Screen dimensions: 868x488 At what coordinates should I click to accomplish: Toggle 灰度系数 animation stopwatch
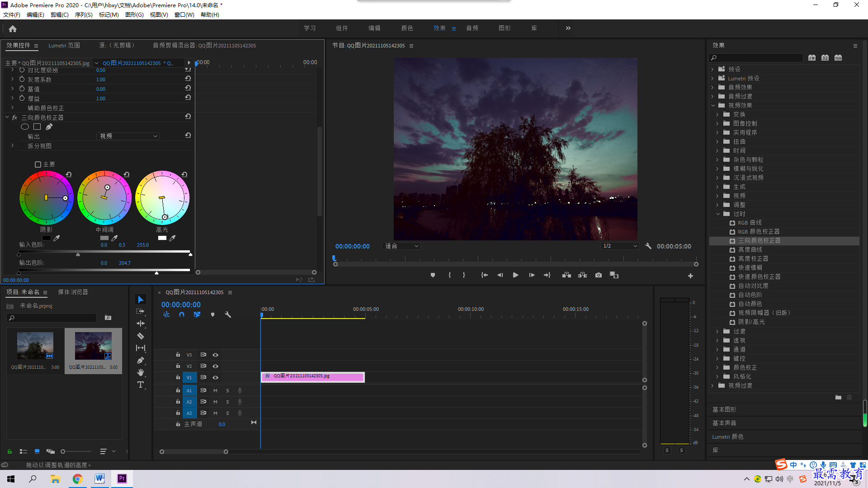(x=22, y=79)
